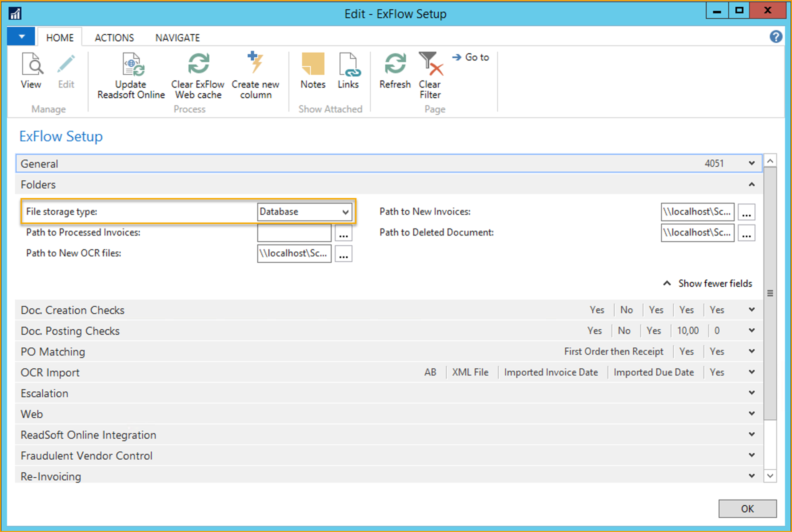Collapse the Folders section chevron
The width and height of the screenshot is (792, 532).
click(751, 184)
